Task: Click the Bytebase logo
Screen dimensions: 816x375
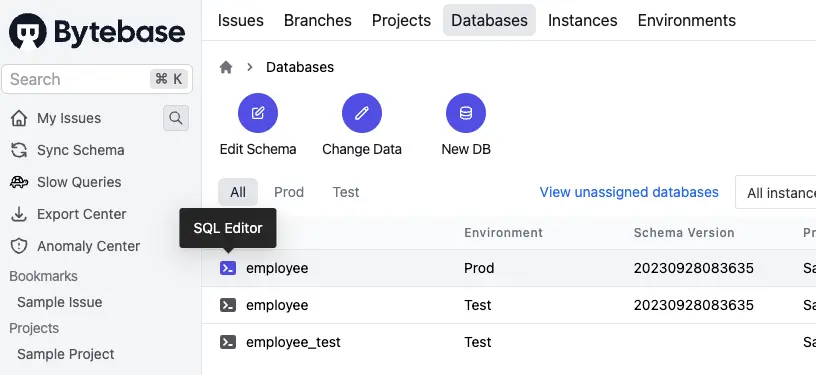Action: pos(97,31)
